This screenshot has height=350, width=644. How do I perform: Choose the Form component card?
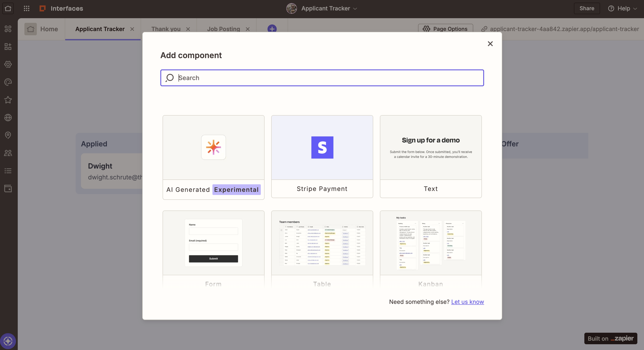point(214,249)
